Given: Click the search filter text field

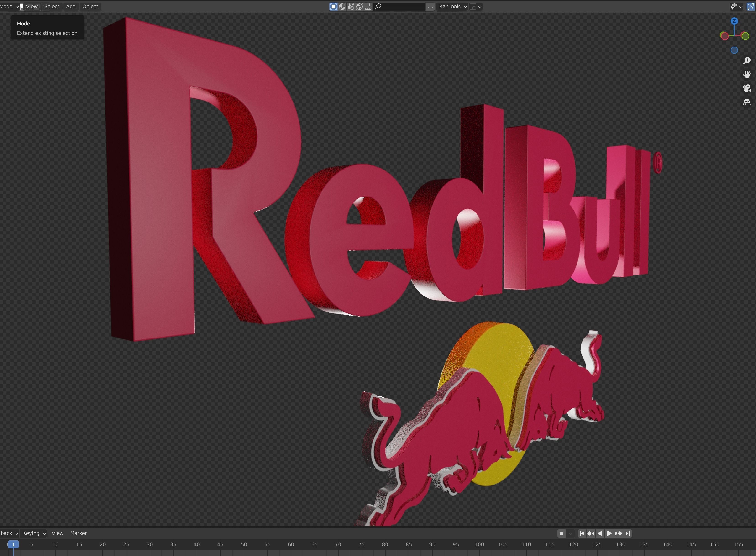Looking at the screenshot, I should pyautogui.click(x=399, y=7).
